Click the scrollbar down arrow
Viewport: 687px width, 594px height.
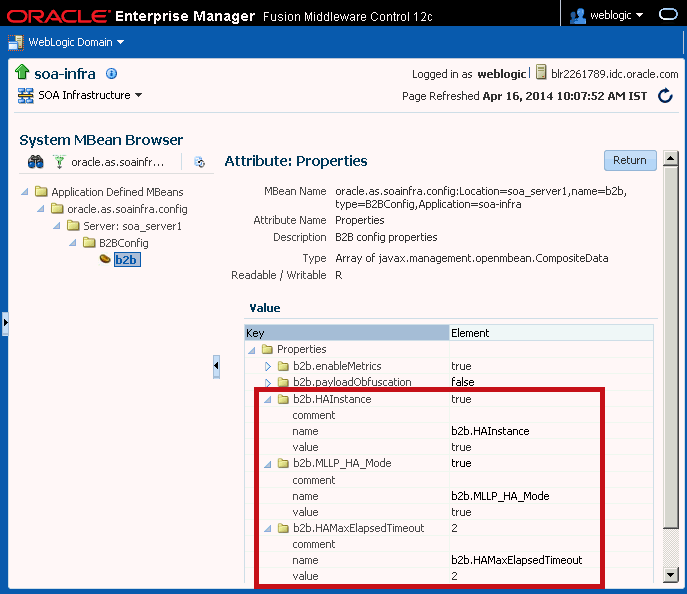(670, 575)
